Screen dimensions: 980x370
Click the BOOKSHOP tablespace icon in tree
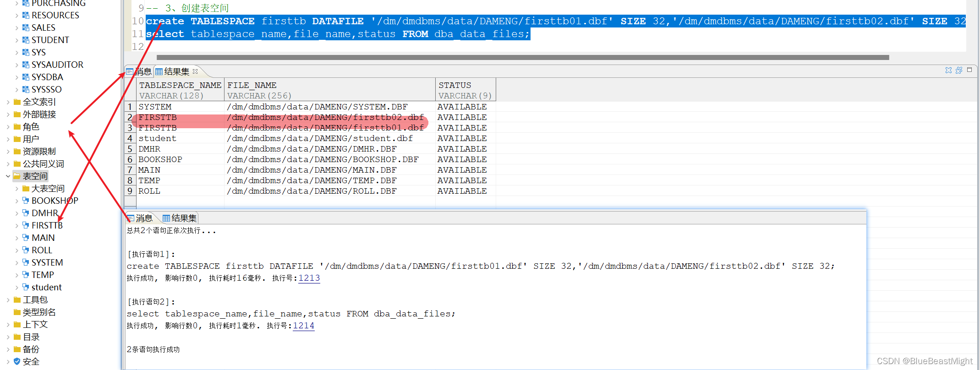[x=26, y=201]
